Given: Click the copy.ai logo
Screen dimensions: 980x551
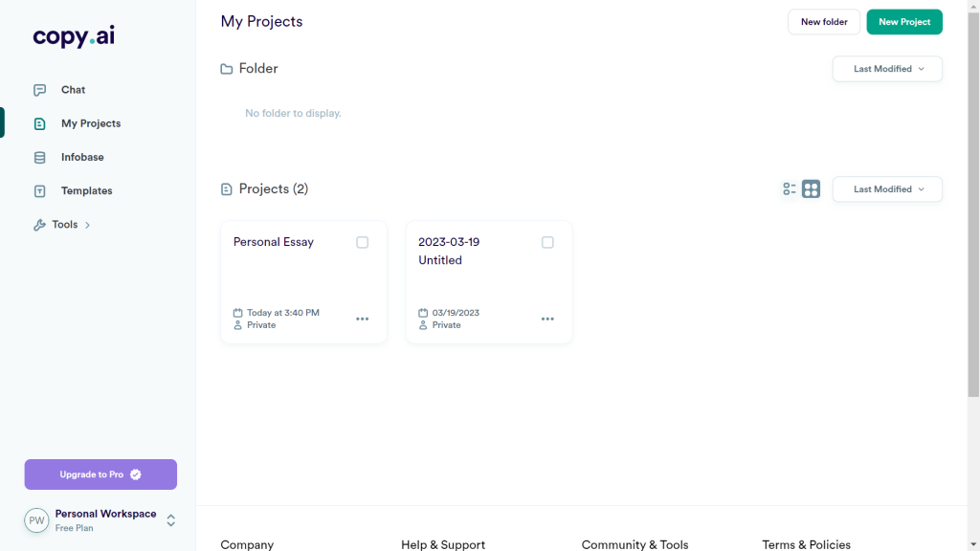Looking at the screenshot, I should 73,37.
